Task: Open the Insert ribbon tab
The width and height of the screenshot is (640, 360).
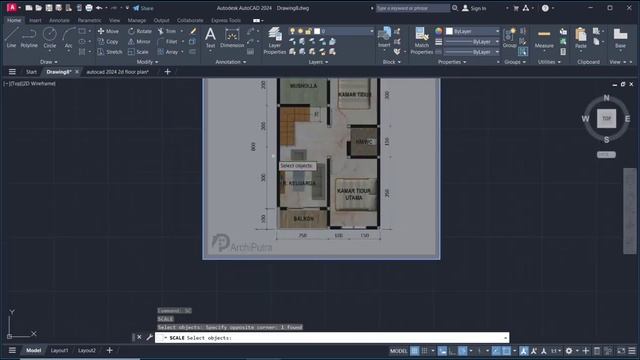Action: pyautogui.click(x=35, y=20)
